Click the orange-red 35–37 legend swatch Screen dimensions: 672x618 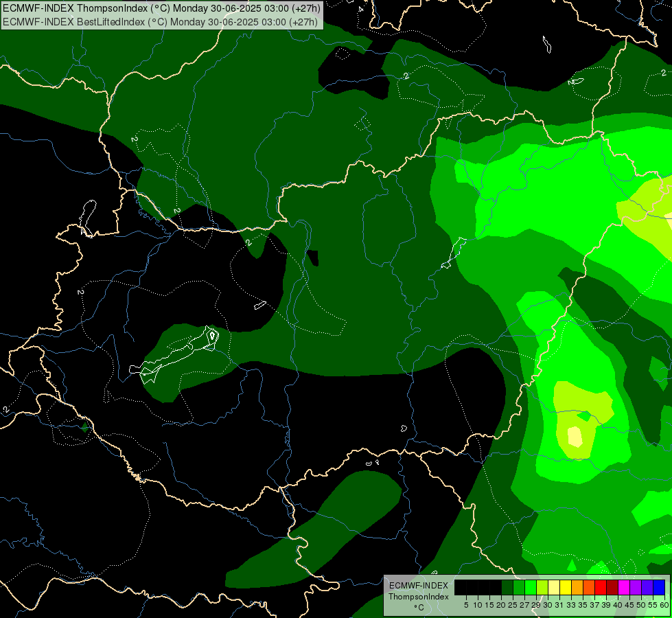click(589, 587)
